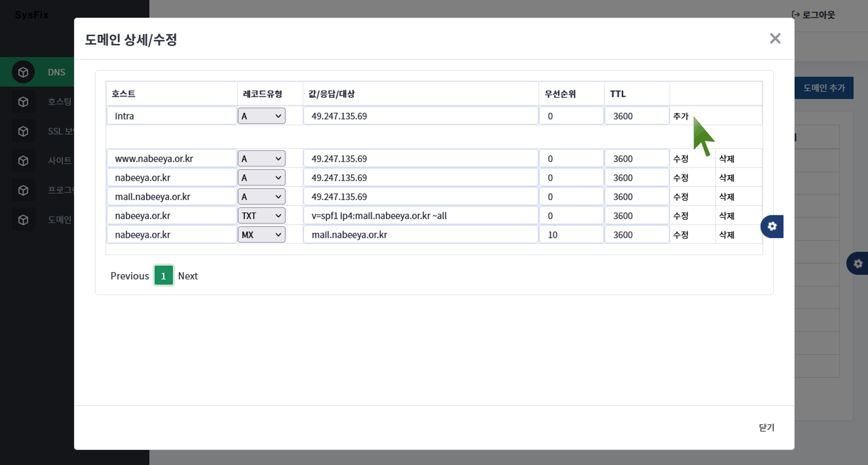This screenshot has height=465, width=868.
Task: Click the 사이트 sidebar cube icon
Action: (x=23, y=161)
